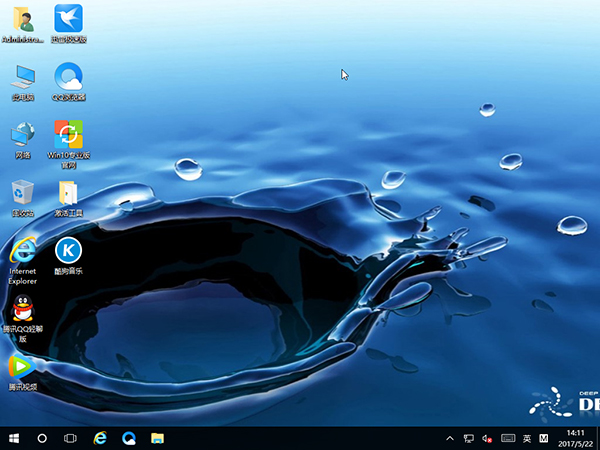Select the This PC desktop icon
The width and height of the screenshot is (600, 450).
pyautogui.click(x=22, y=76)
